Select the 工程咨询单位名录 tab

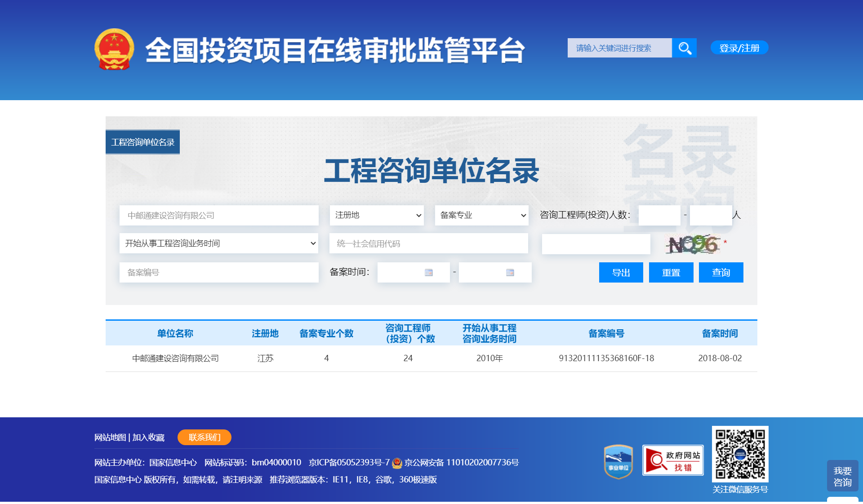click(142, 141)
